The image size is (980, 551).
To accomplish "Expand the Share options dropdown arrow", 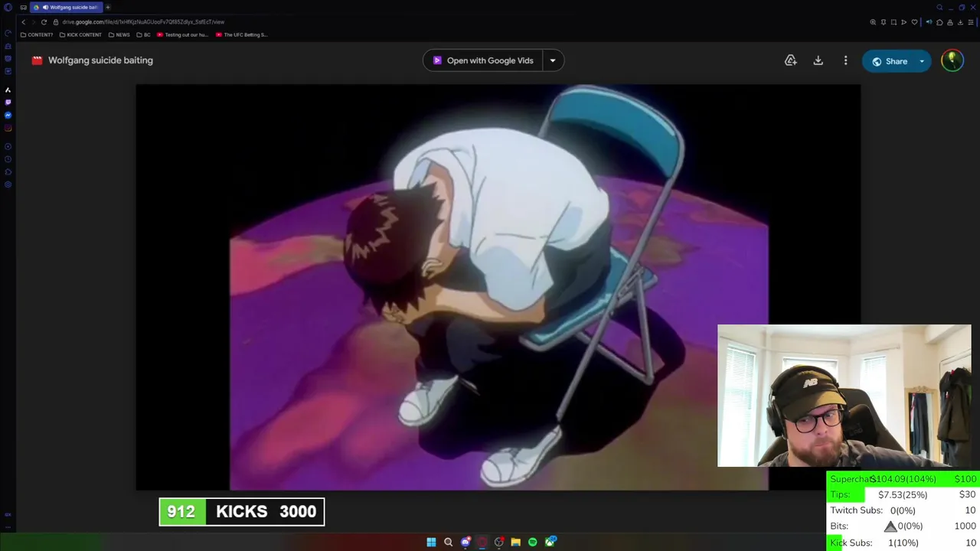I will point(922,61).
